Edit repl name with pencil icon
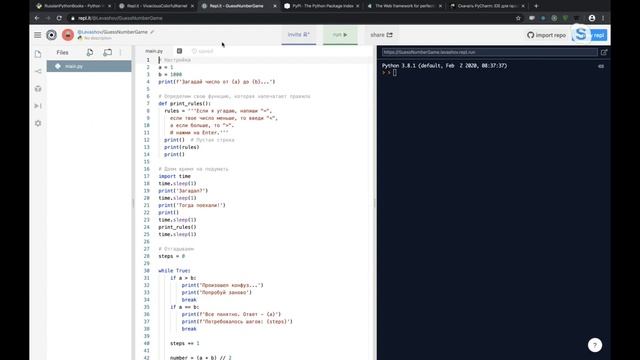 point(152,32)
